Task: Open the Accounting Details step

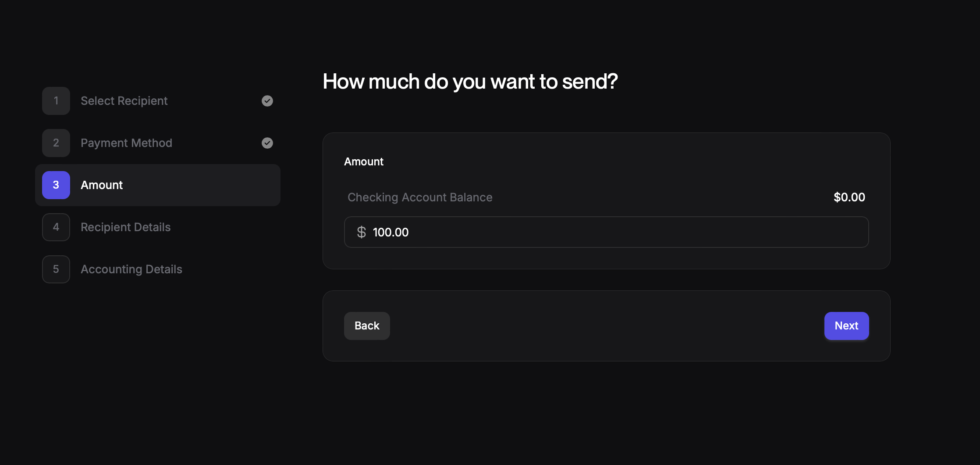Action: click(x=131, y=269)
